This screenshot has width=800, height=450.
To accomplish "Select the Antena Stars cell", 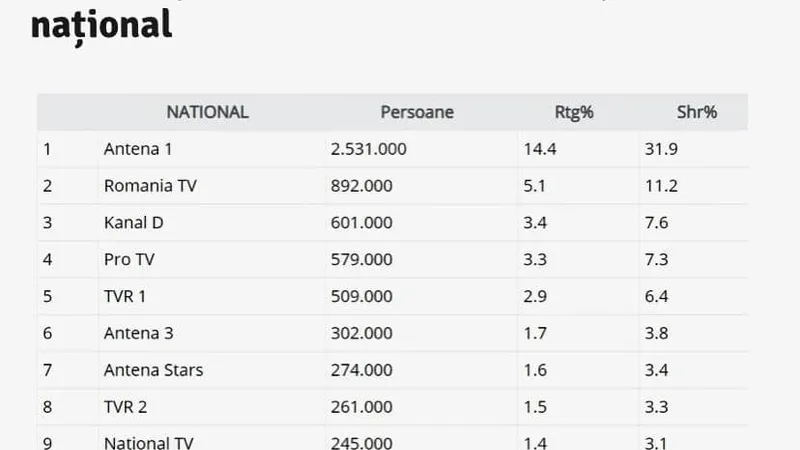I will click(x=154, y=369).
